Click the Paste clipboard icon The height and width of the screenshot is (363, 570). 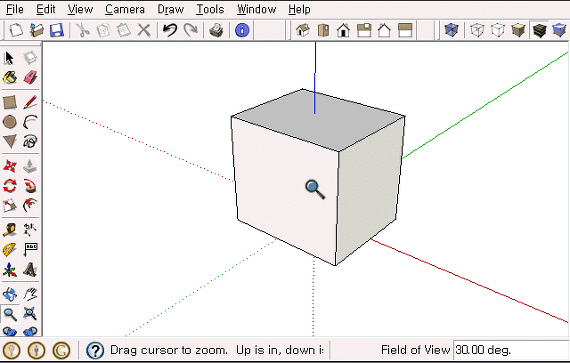(124, 30)
